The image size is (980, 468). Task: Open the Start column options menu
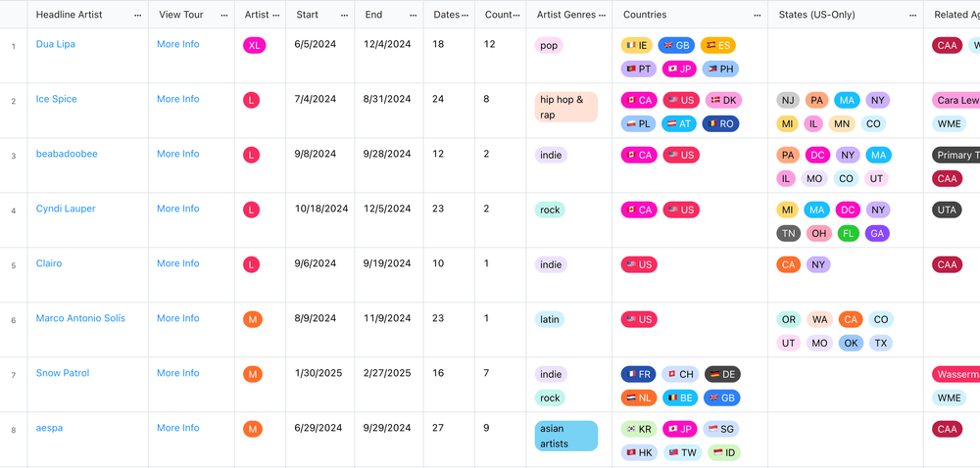pos(344,15)
